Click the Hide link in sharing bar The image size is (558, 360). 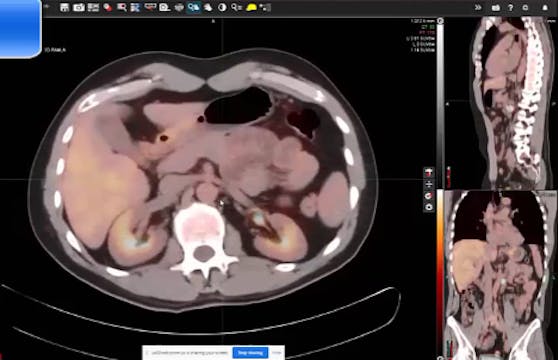277,353
